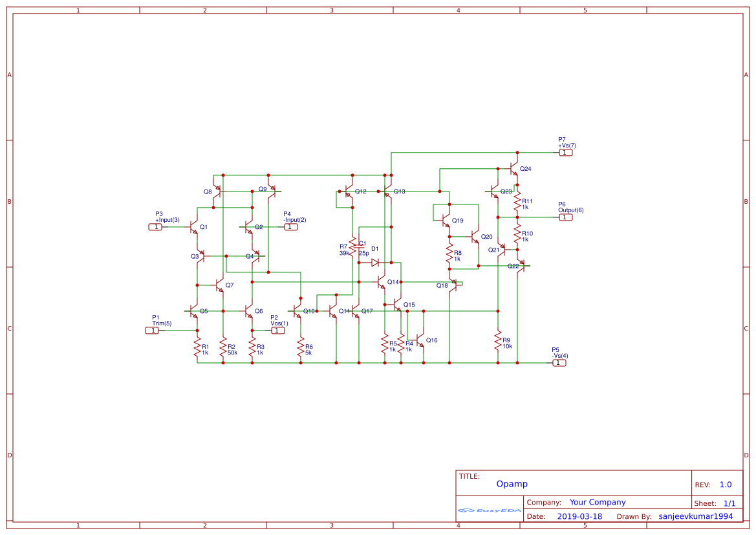Click the date '2019-03-18'
The image size is (756, 535).
click(579, 517)
